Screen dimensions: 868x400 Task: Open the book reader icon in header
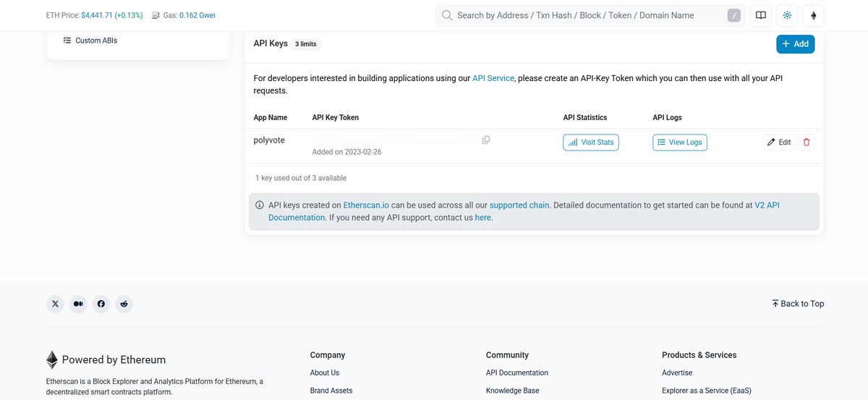760,15
